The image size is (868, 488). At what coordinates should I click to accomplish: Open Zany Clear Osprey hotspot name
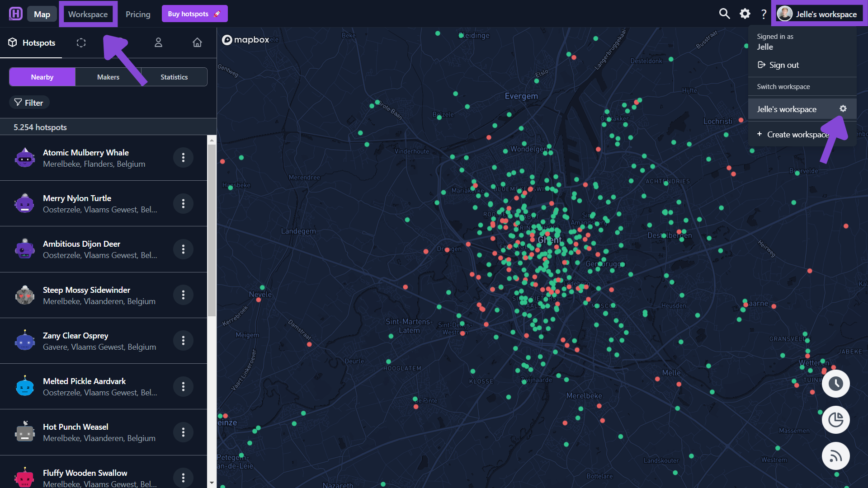point(75,335)
